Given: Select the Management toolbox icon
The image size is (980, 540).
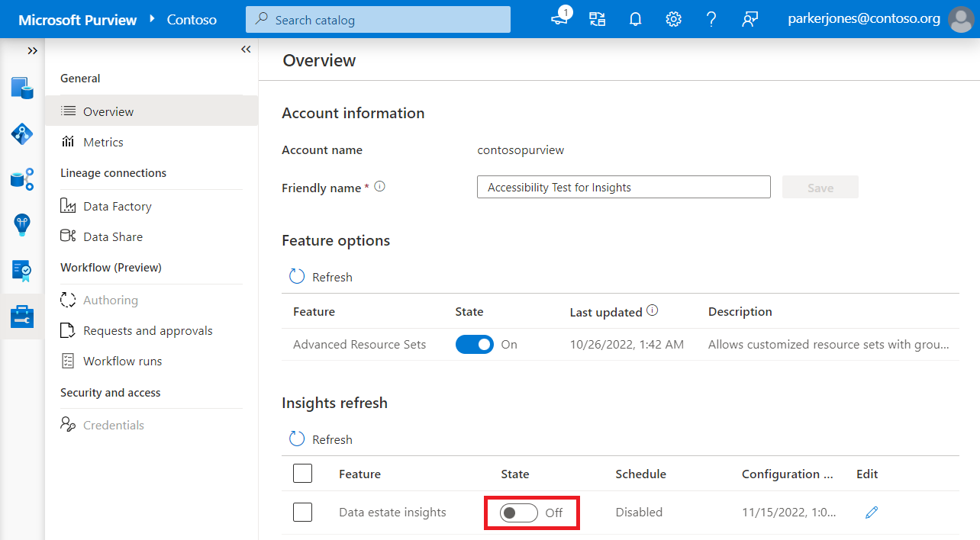Looking at the screenshot, I should click(x=21, y=316).
